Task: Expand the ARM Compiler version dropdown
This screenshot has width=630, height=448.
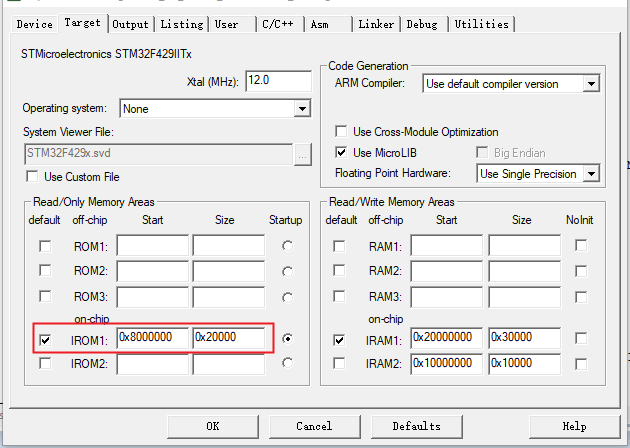Action: tap(511, 84)
